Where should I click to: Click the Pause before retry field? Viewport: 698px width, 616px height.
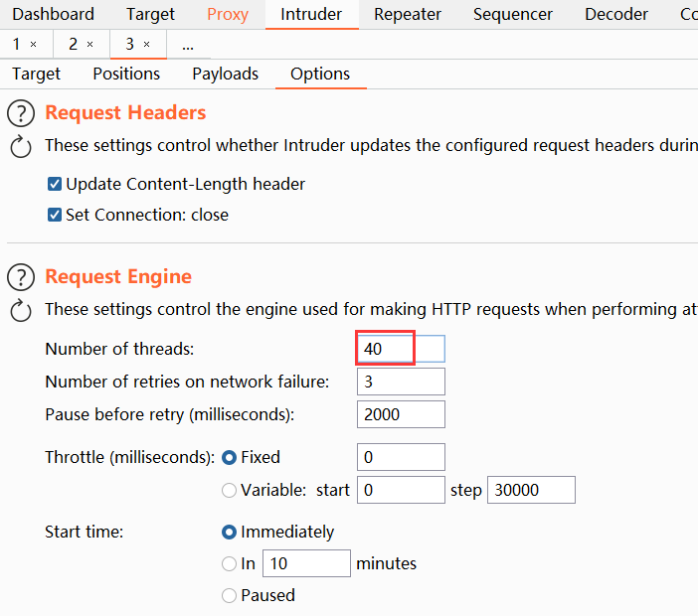(x=400, y=414)
